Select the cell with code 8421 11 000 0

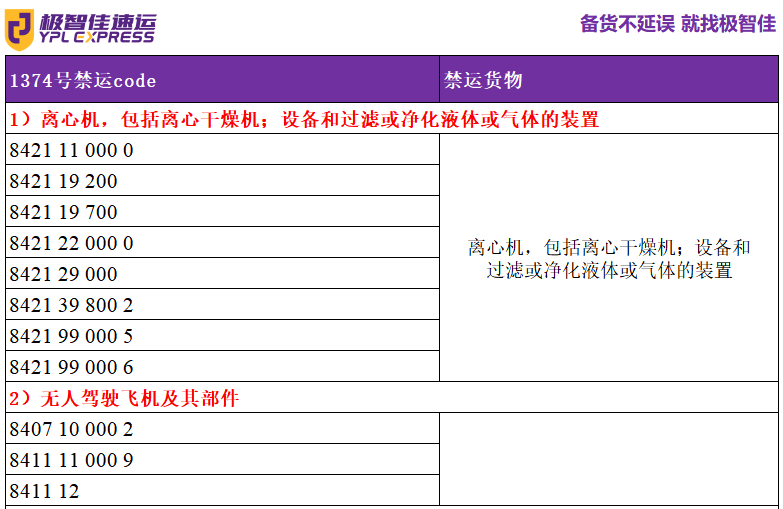click(x=71, y=150)
